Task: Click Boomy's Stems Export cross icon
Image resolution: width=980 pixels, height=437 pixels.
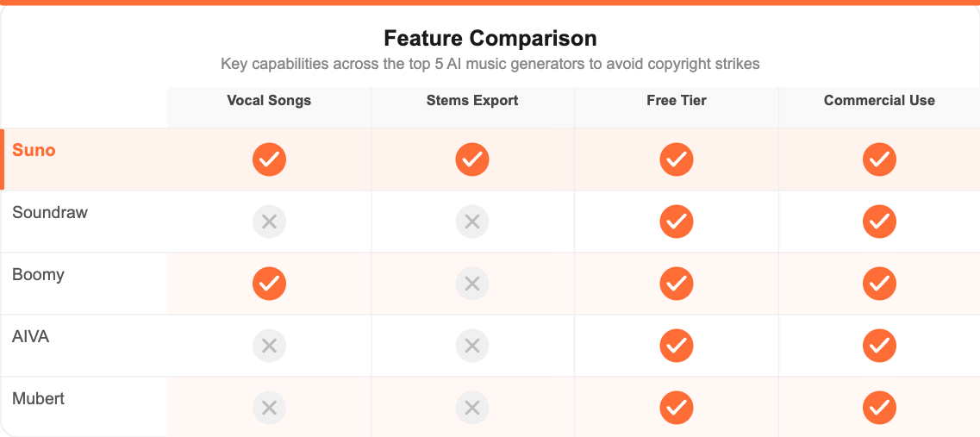Action: pyautogui.click(x=472, y=284)
